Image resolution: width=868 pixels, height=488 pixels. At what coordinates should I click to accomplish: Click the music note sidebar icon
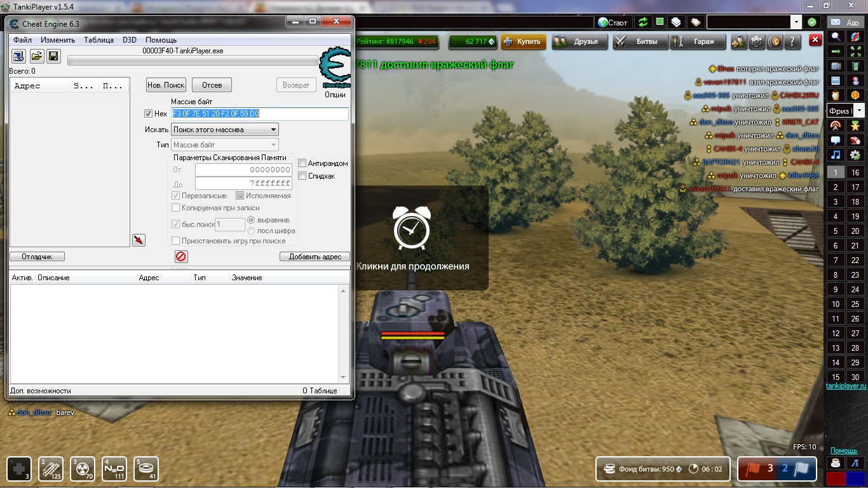pos(836,154)
